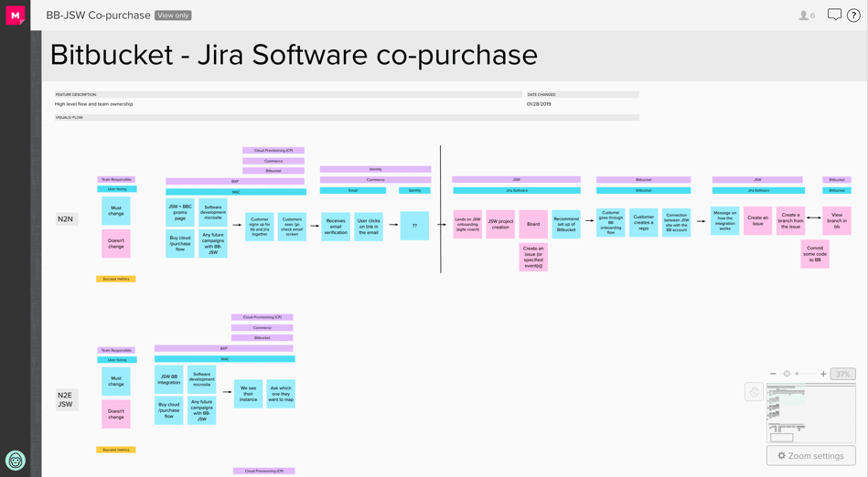Select the yellow Success metrics label in N2N
This screenshot has height=477, width=868.
coord(116,279)
